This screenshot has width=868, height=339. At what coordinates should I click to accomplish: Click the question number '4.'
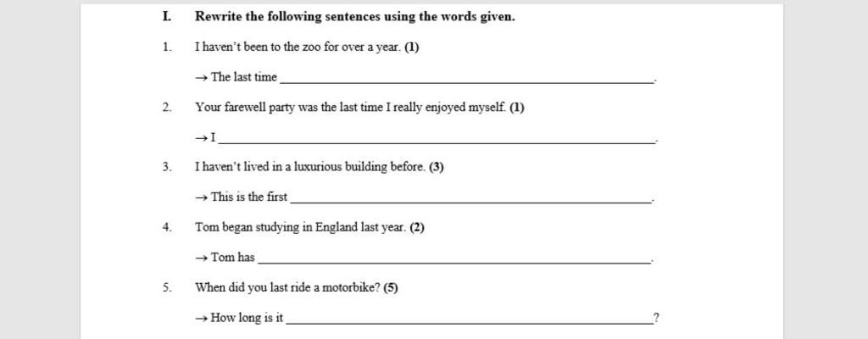pyautogui.click(x=167, y=228)
